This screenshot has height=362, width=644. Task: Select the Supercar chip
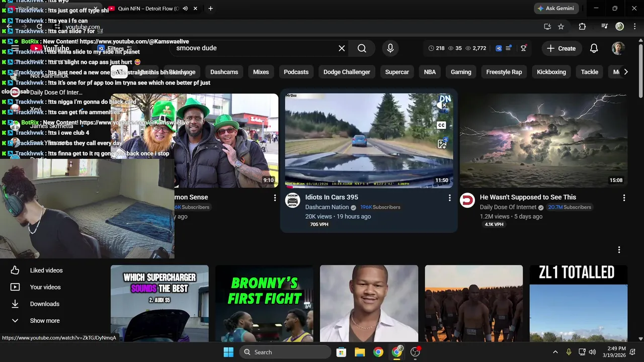click(x=397, y=72)
